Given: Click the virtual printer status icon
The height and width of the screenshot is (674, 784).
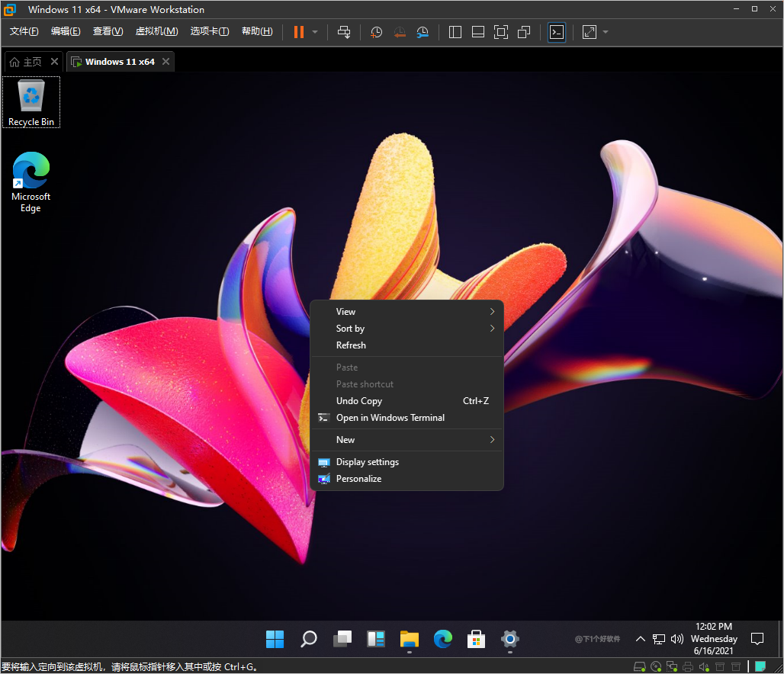Looking at the screenshot, I should click(688, 666).
